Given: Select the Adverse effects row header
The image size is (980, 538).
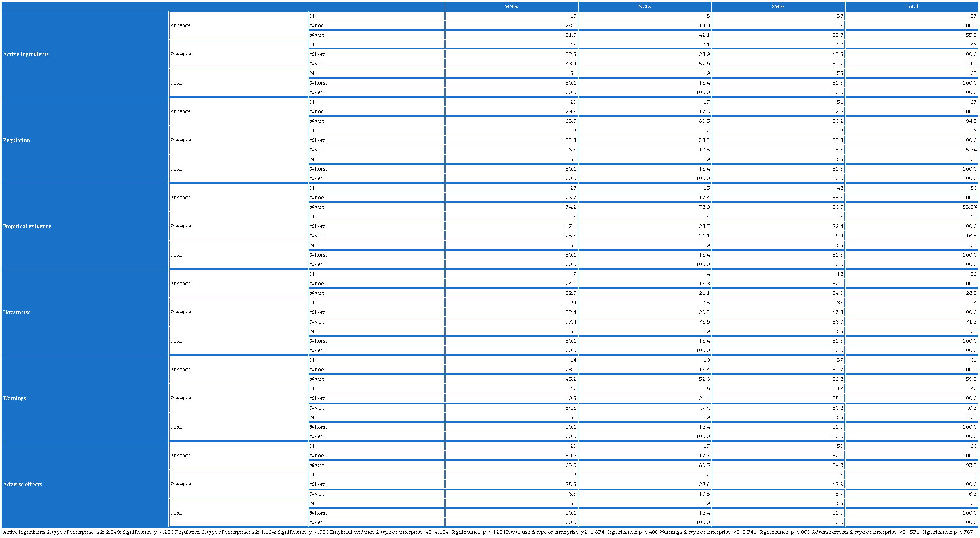Looking at the screenshot, I should coord(22,484).
